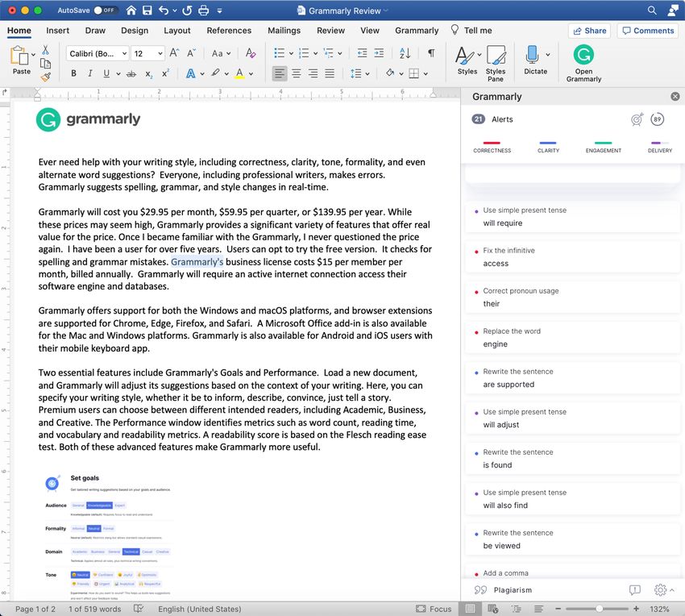Image resolution: width=685 pixels, height=616 pixels.
Task: Switch to the Insert tab
Action: 58,30
